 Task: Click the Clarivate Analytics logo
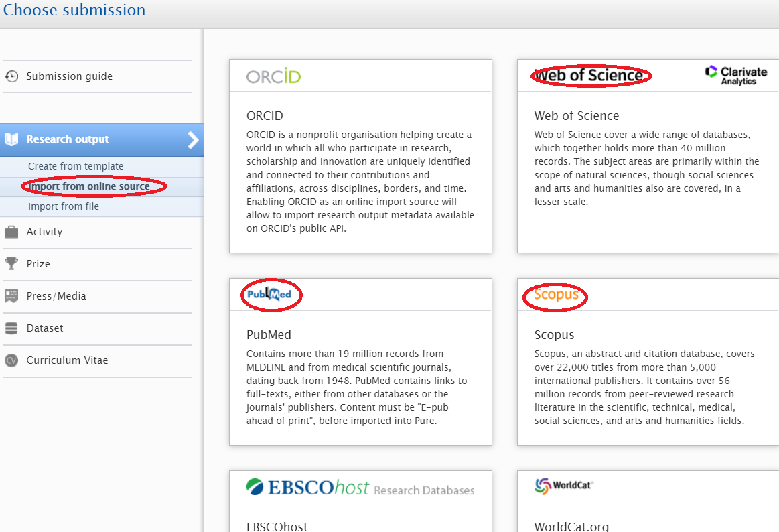(x=736, y=76)
